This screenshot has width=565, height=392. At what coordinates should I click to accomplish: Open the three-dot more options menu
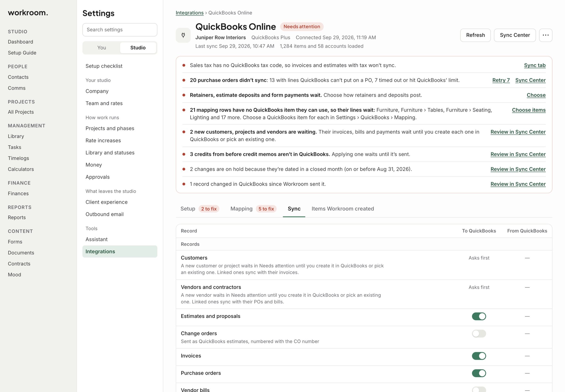click(x=546, y=35)
